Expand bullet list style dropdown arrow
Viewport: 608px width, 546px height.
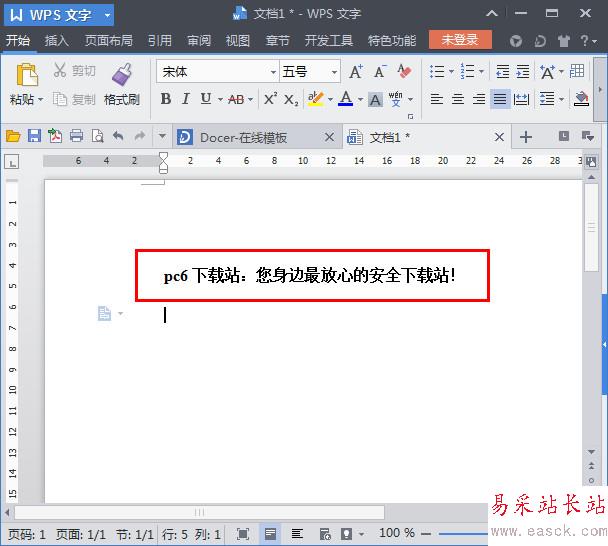451,72
